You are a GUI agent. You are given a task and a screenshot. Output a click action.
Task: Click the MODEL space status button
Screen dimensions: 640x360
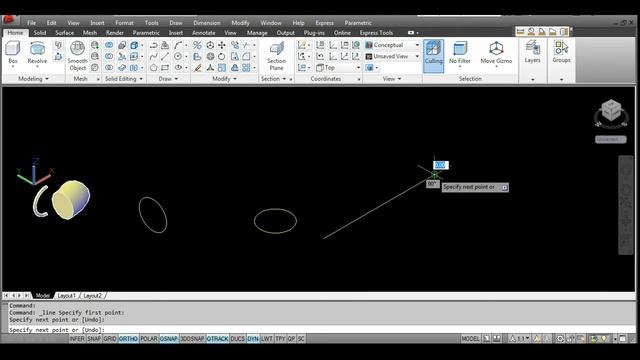tap(470, 339)
